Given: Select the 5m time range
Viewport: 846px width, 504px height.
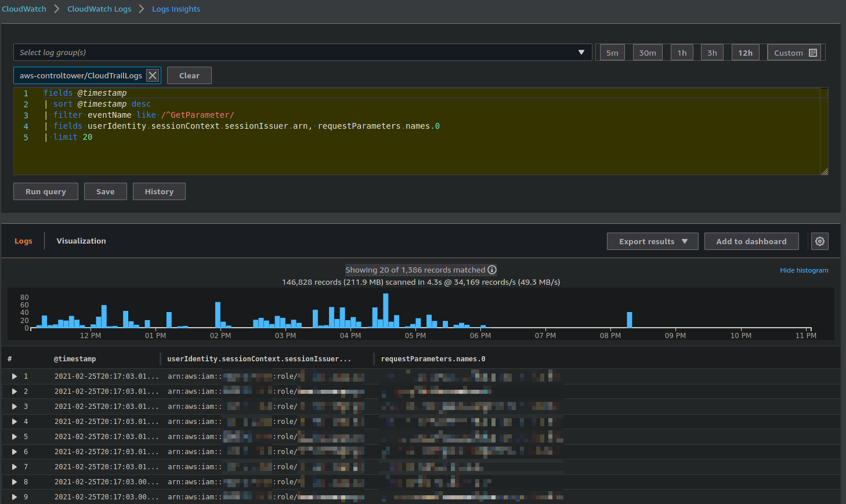Looking at the screenshot, I should tap(612, 53).
